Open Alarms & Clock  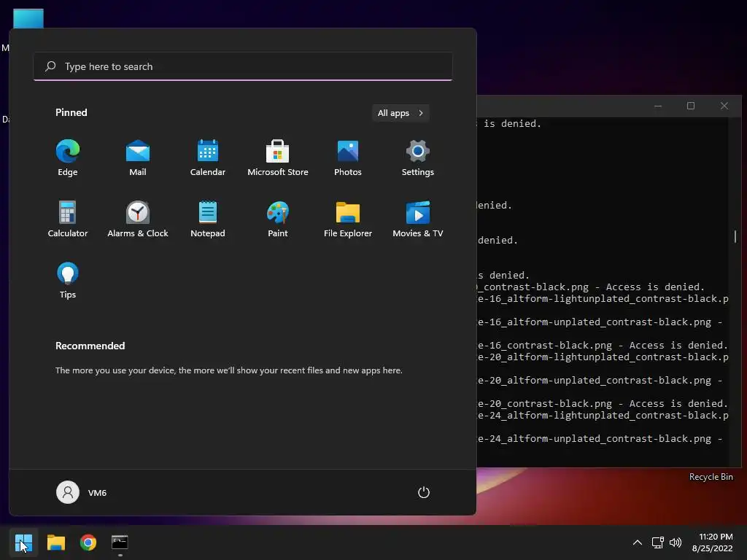[x=138, y=219]
